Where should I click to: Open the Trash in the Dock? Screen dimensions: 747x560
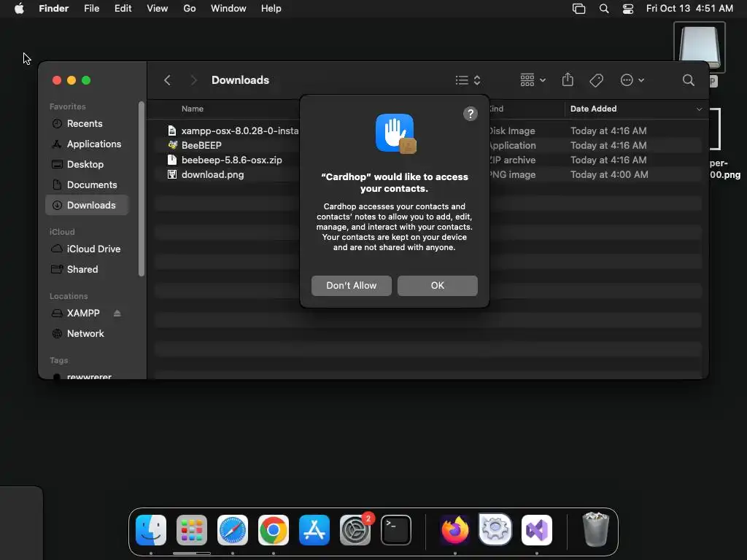click(x=595, y=529)
